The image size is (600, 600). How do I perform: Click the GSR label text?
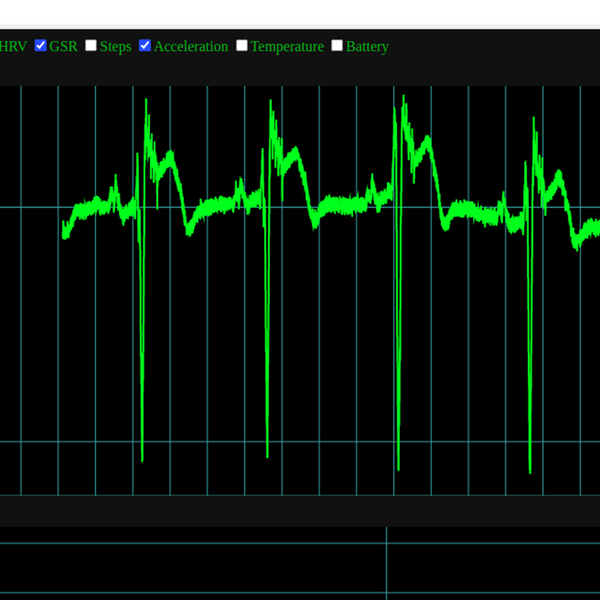63,46
